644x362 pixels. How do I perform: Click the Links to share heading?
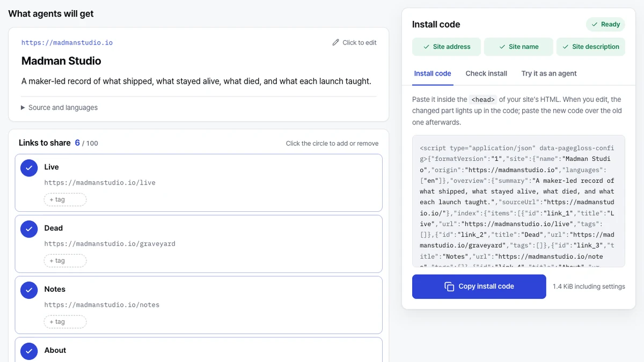(x=45, y=143)
